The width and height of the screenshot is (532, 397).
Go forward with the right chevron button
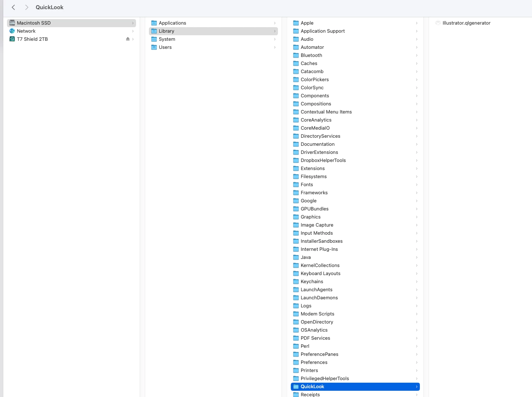point(26,7)
